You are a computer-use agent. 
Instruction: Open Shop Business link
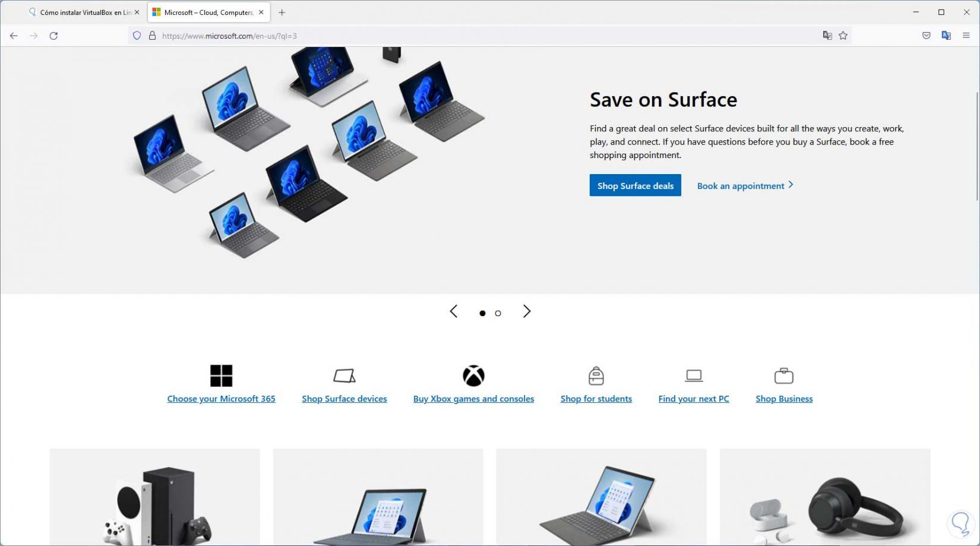pos(784,399)
